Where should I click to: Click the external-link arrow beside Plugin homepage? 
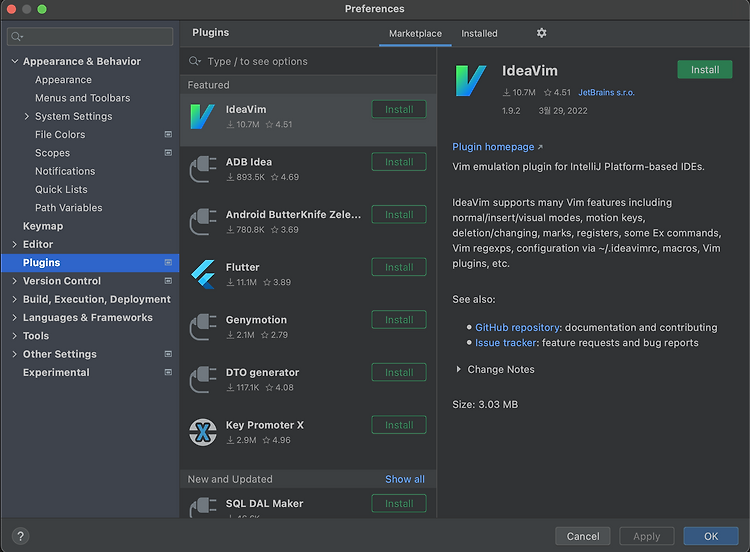point(540,147)
